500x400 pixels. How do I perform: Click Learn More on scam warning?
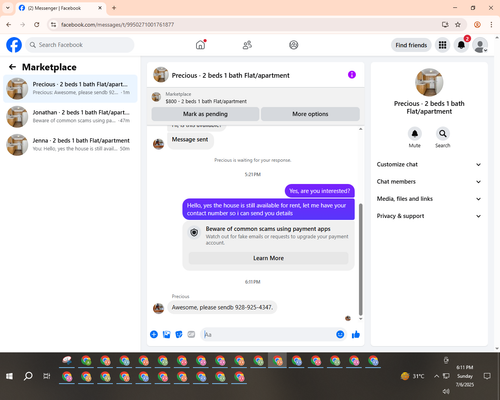pyautogui.click(x=268, y=258)
